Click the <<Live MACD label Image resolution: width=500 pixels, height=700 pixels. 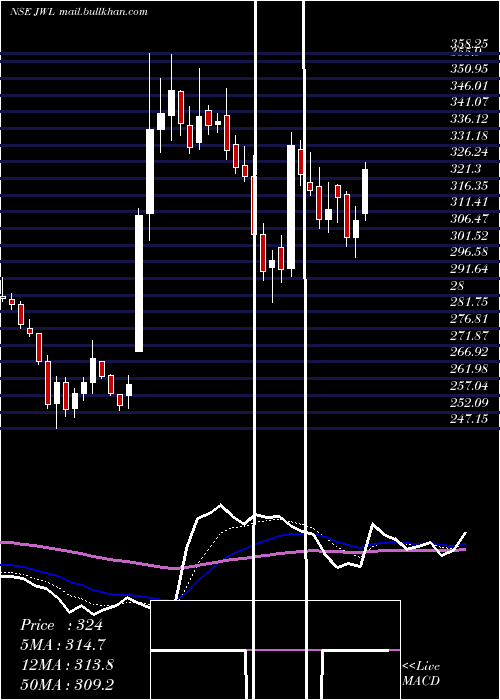click(421, 673)
